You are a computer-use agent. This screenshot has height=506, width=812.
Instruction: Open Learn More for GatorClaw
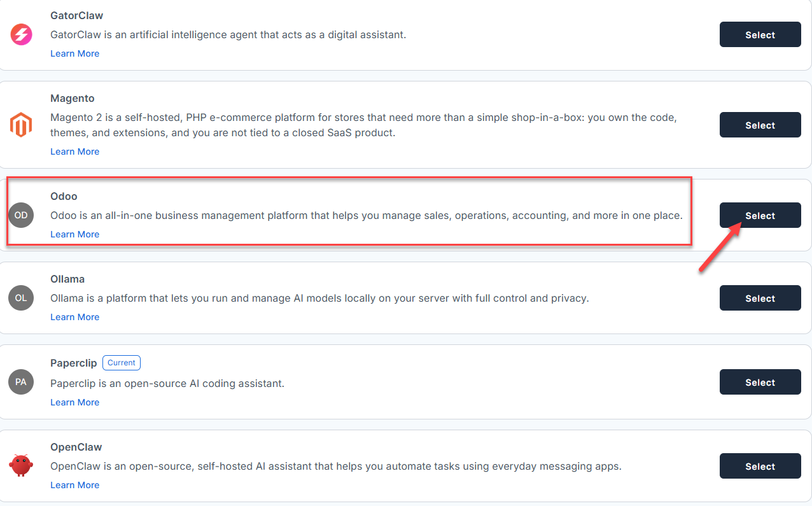click(x=74, y=53)
